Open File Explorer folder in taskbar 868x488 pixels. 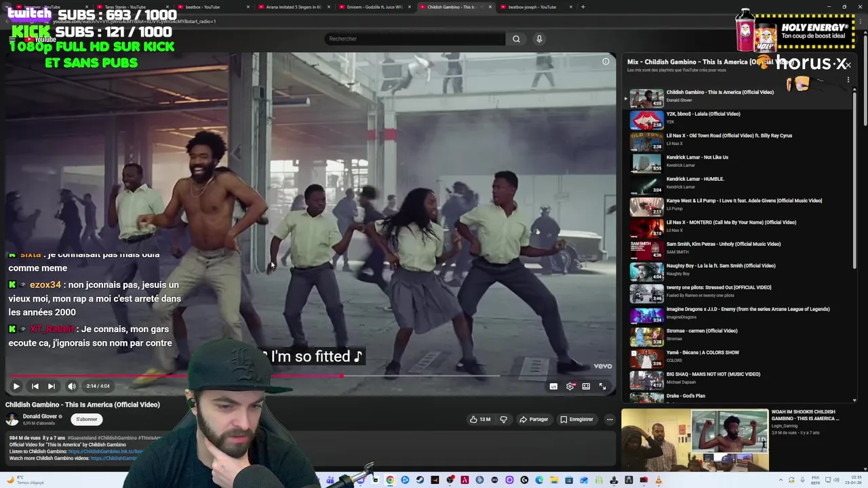pos(554,481)
